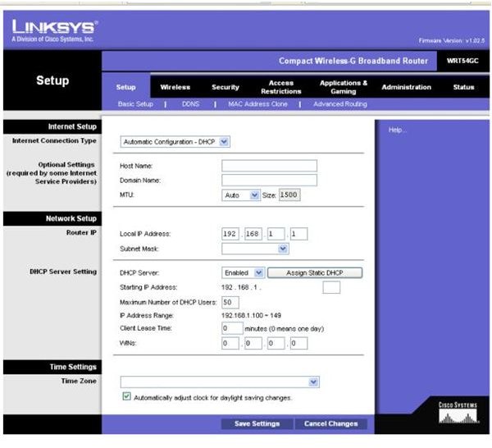Click the Domain Name input field
The image size is (492, 448).
(x=269, y=181)
